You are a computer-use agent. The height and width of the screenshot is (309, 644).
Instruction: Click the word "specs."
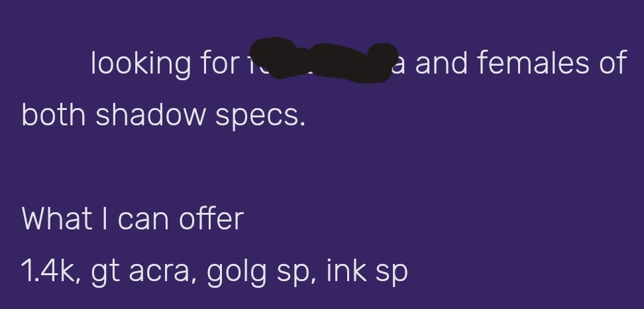tap(268, 117)
